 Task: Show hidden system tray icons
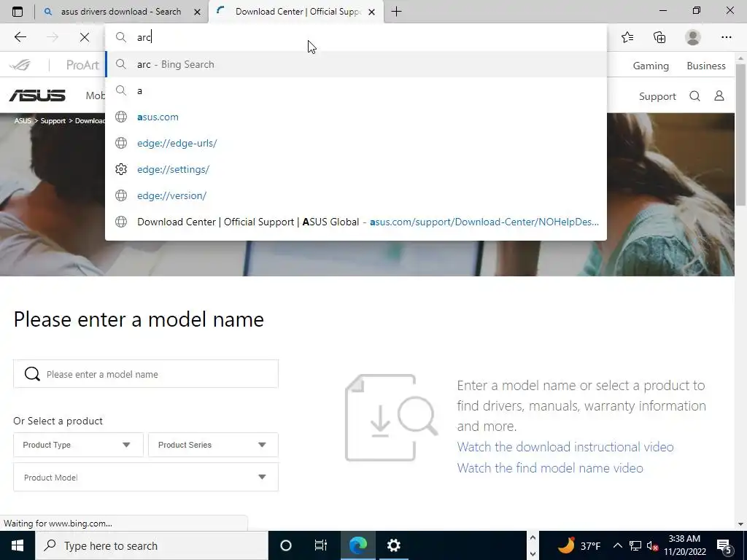click(x=617, y=545)
